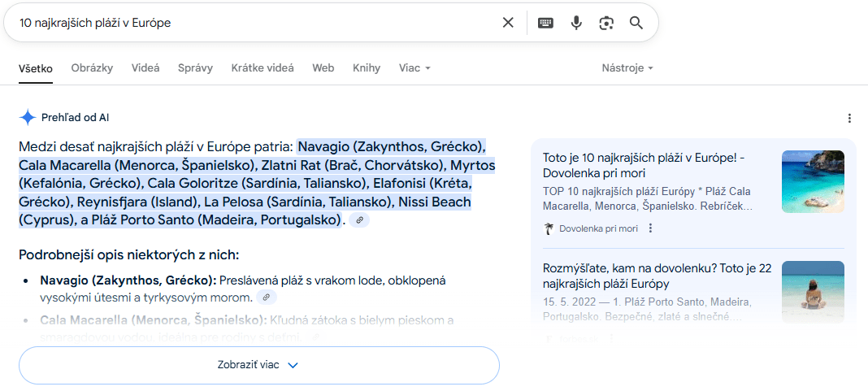Start voice search with the microphone icon
This screenshot has width=868, height=391.
pyautogui.click(x=576, y=23)
